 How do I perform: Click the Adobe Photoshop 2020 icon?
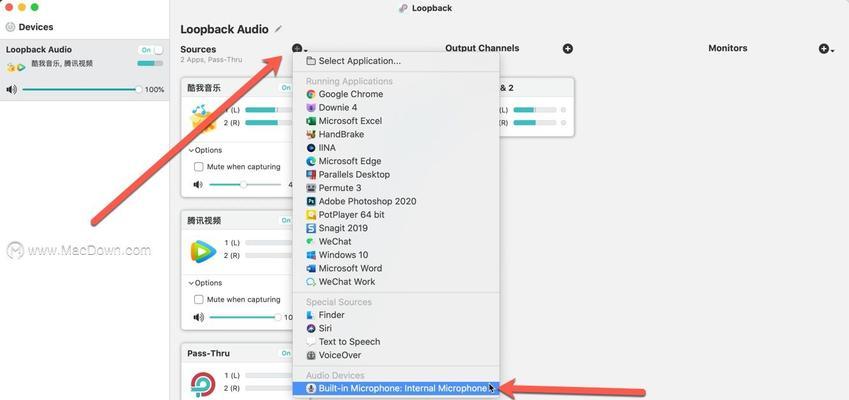coord(311,201)
